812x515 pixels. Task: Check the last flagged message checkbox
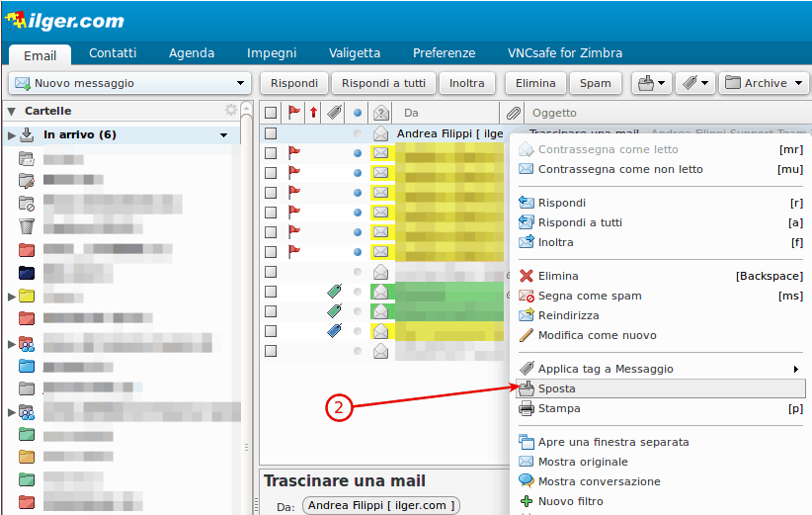tap(271, 252)
